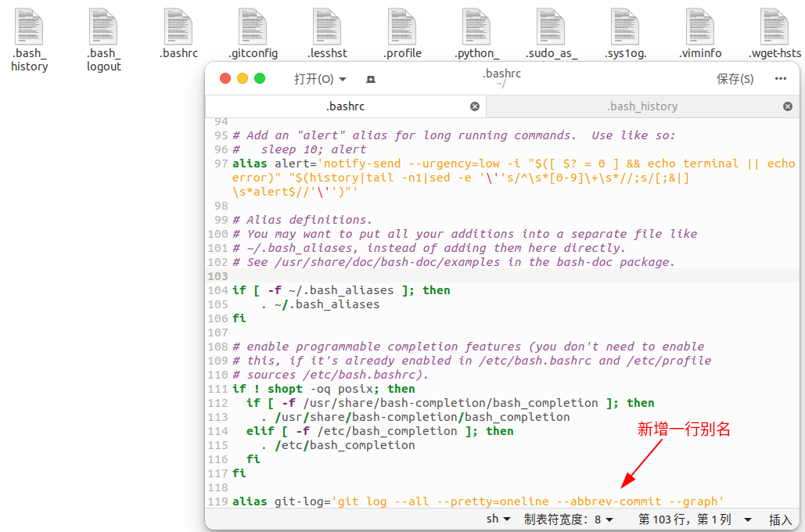Select the .bash_logout file icon

point(103,27)
